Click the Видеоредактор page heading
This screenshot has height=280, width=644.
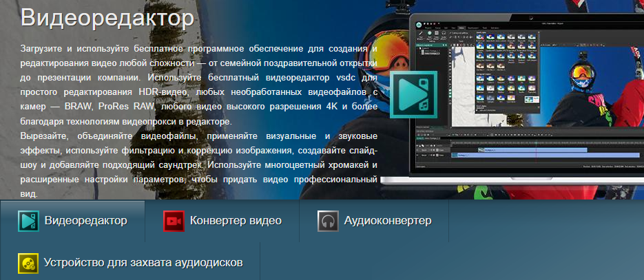[x=106, y=17]
